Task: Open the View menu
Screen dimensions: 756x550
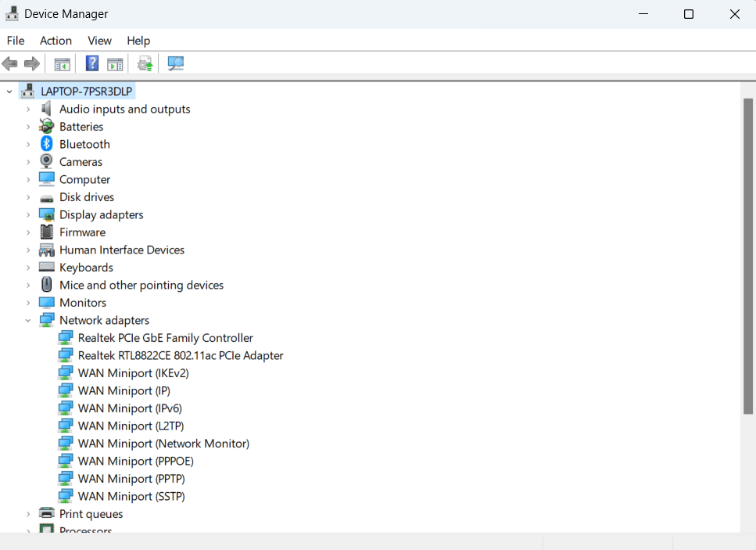Action: (x=99, y=41)
